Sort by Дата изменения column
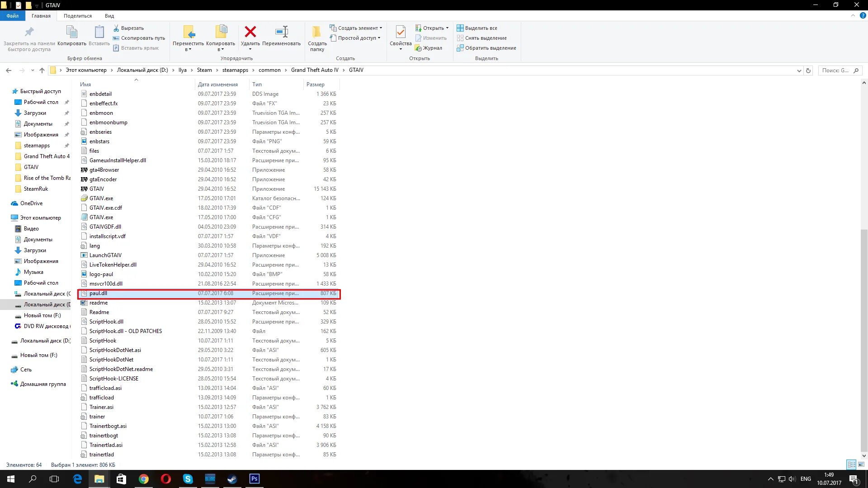868x488 pixels. [217, 84]
